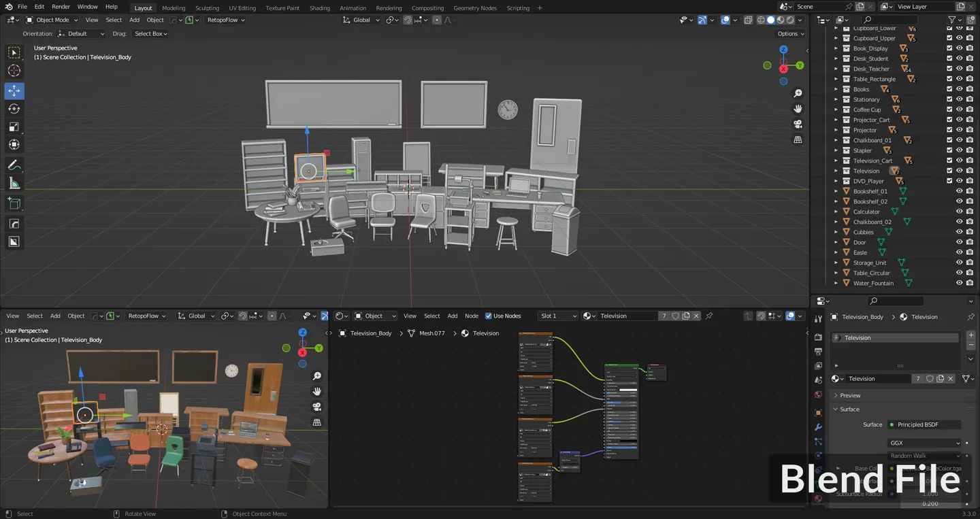The height and width of the screenshot is (519, 980).
Task: Click the pan hand icon in top viewport
Action: 798,109
